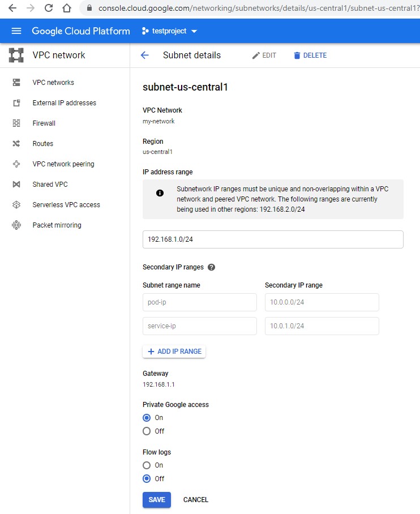Image resolution: width=420 pixels, height=514 pixels.
Task: Click the back arrow beside Subnet details
Action: click(x=144, y=55)
